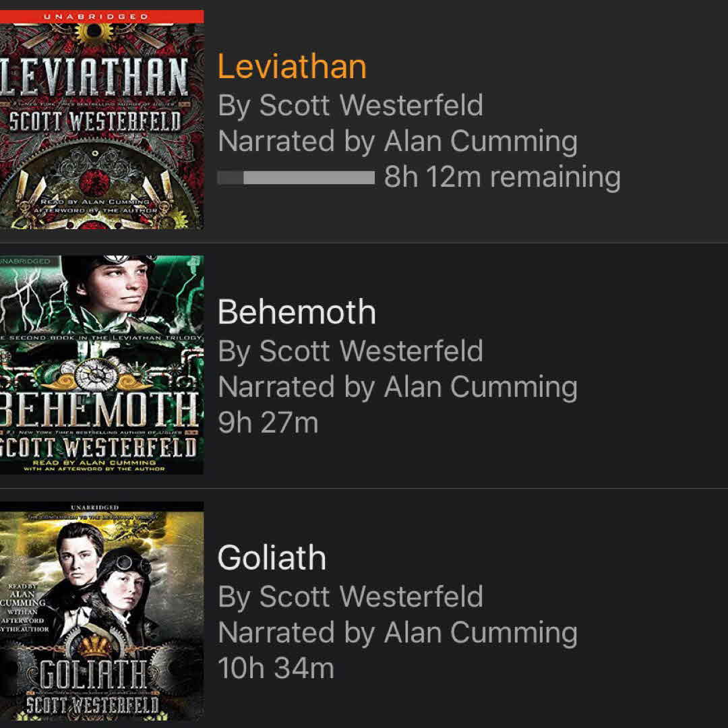This screenshot has height=728, width=728.
Task: Click the GOLIATH lettering on the cover art
Action: tap(92, 676)
